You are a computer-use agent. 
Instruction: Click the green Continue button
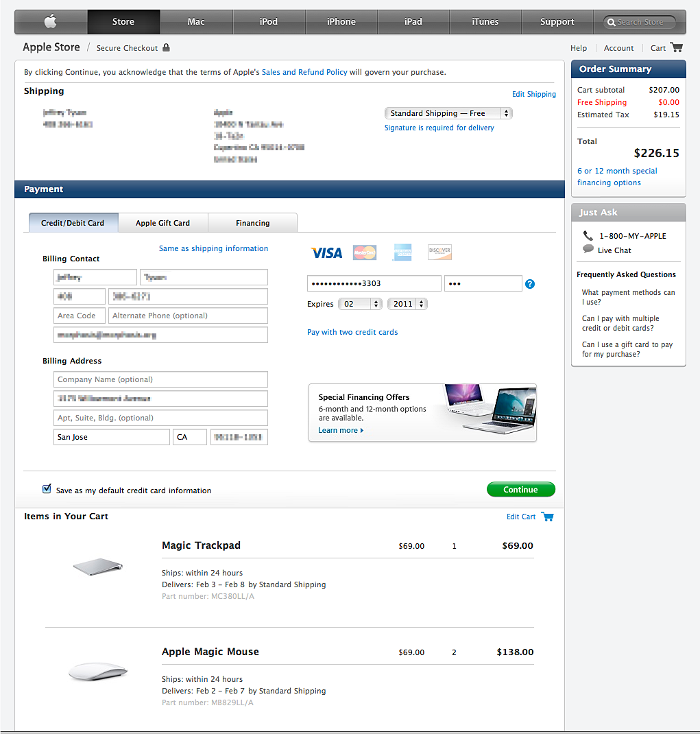point(521,489)
